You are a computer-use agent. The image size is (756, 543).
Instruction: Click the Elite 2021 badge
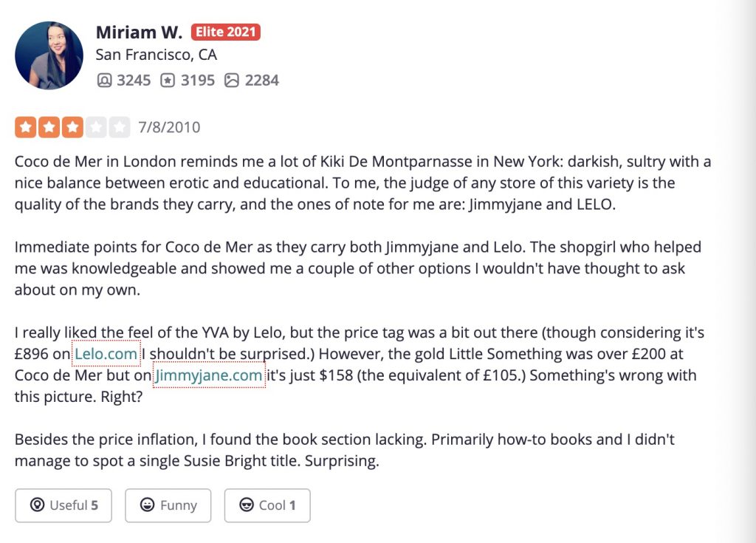[x=226, y=32]
